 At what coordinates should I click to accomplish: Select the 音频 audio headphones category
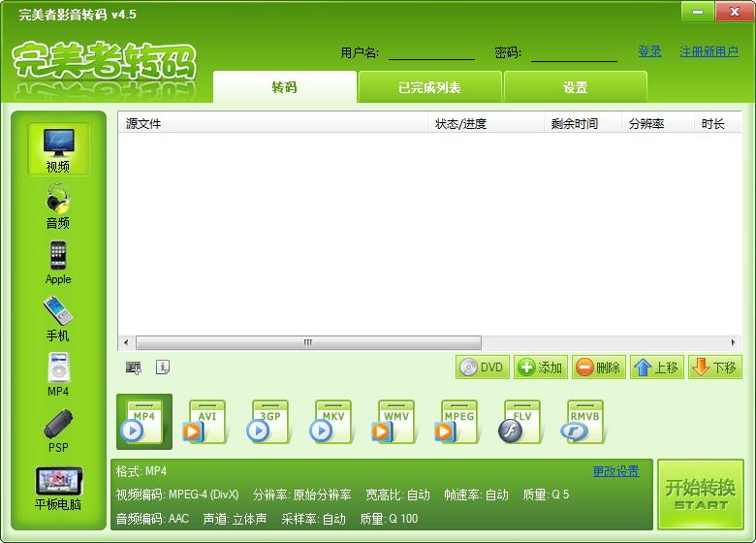pyautogui.click(x=58, y=207)
